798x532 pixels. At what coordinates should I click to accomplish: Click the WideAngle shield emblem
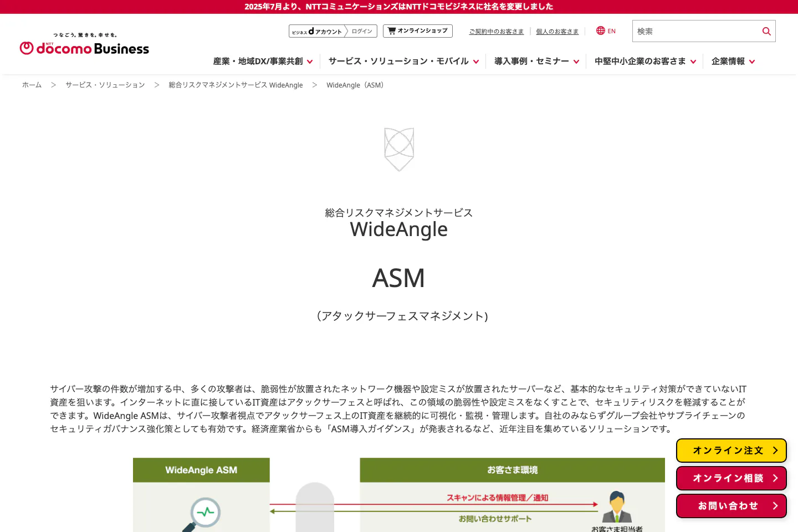pyautogui.click(x=399, y=149)
